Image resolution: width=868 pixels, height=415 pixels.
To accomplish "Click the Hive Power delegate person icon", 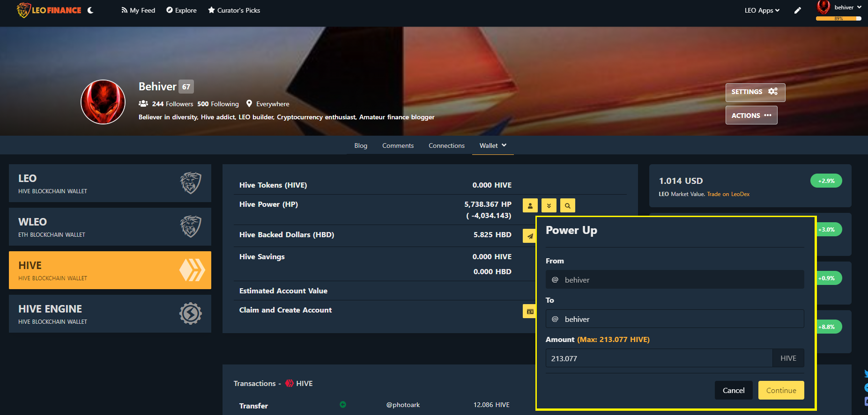I will [x=530, y=205].
